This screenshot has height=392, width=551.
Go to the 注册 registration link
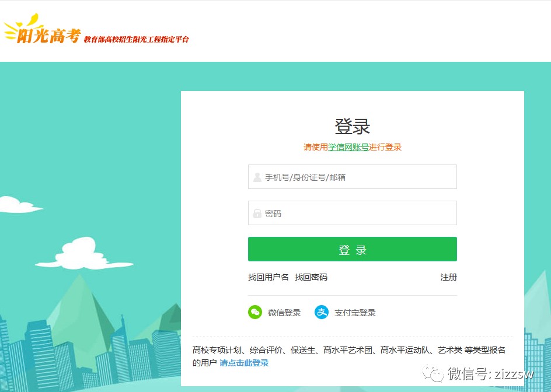(x=448, y=278)
